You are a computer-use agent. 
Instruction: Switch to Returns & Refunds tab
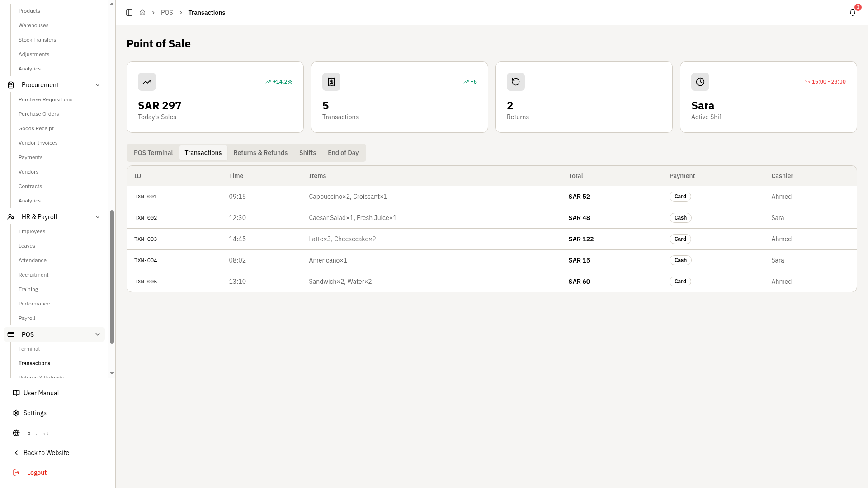click(260, 153)
